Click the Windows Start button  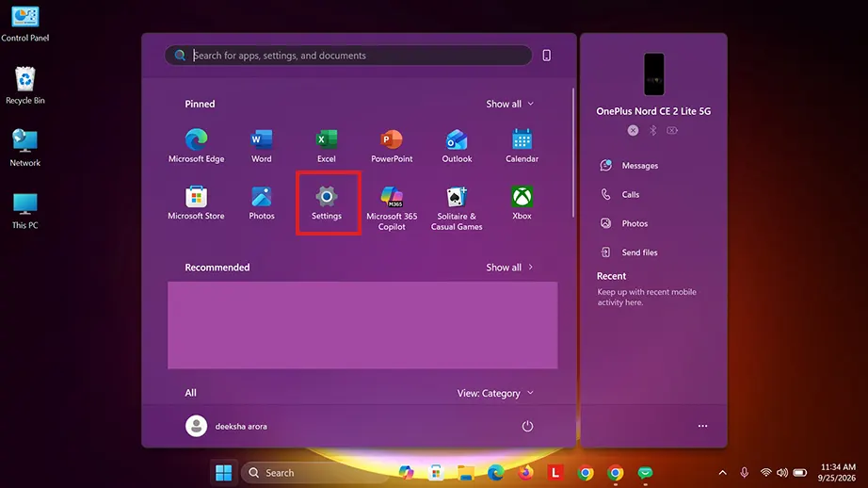pyautogui.click(x=224, y=473)
